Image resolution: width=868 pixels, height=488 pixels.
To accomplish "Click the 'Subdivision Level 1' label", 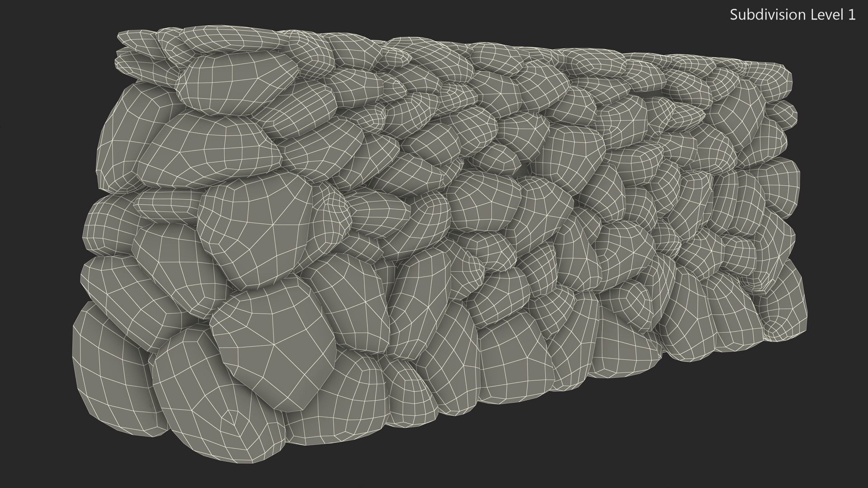I will pos(793,15).
